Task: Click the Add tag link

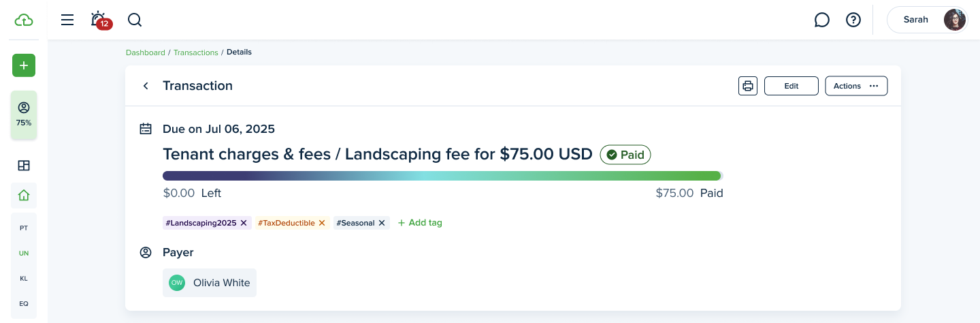Action: tap(420, 223)
